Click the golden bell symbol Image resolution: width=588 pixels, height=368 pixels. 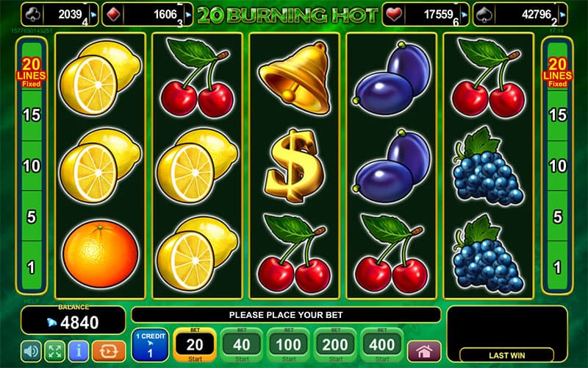295,78
